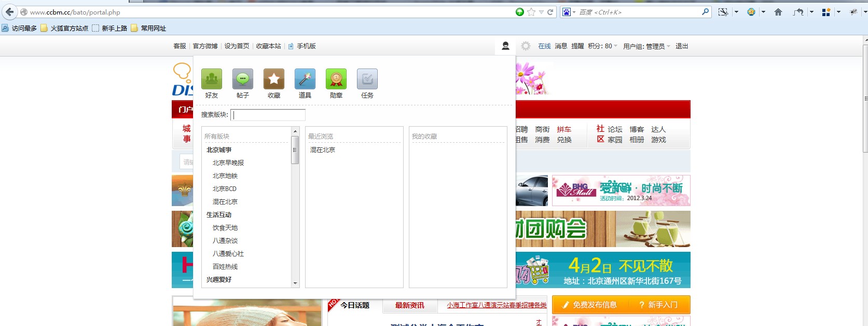Click the Baidu paw search engine icon
The width and height of the screenshot is (868, 326).
pyautogui.click(x=567, y=12)
